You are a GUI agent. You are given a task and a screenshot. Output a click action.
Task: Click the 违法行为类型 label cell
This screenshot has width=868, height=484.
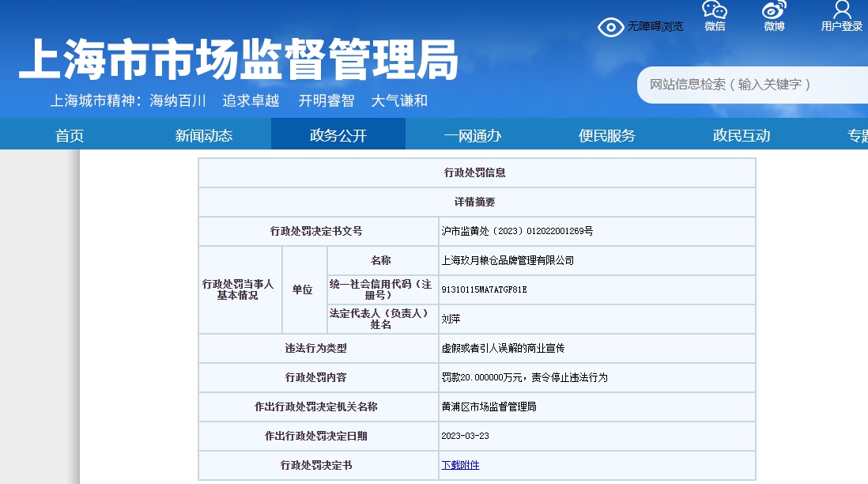319,348
